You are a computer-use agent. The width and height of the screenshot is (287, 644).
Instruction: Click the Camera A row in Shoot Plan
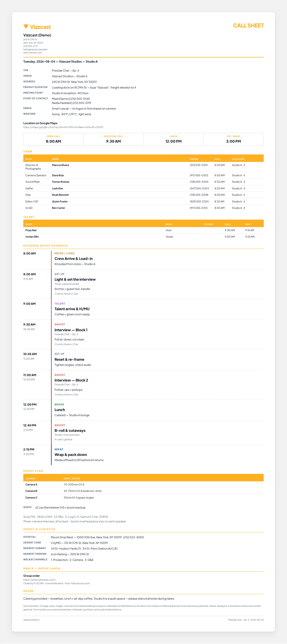coord(143,485)
